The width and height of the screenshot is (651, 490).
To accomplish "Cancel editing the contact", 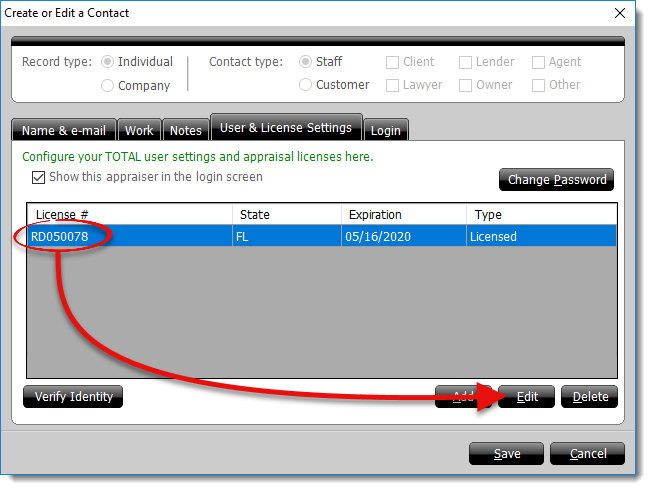I will 588,454.
